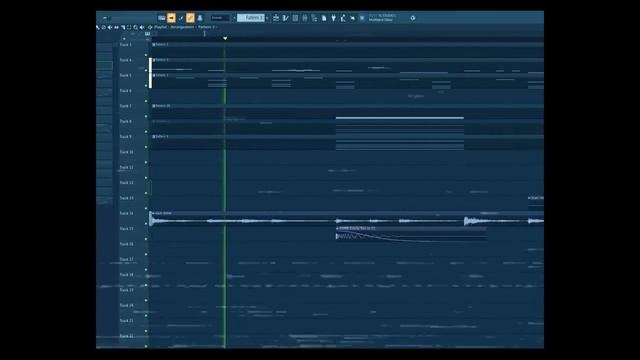Click the hint panel text in toolbar

pyautogui.click(x=382, y=18)
